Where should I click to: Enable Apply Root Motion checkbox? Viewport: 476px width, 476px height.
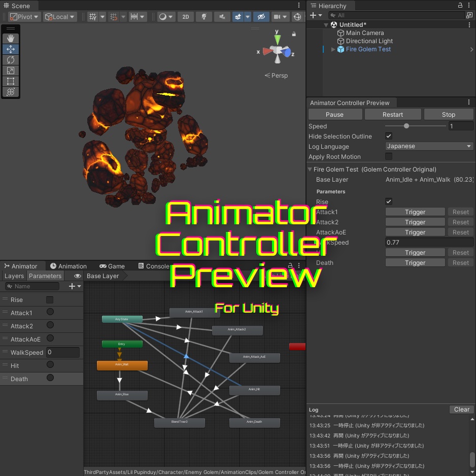[x=389, y=156]
